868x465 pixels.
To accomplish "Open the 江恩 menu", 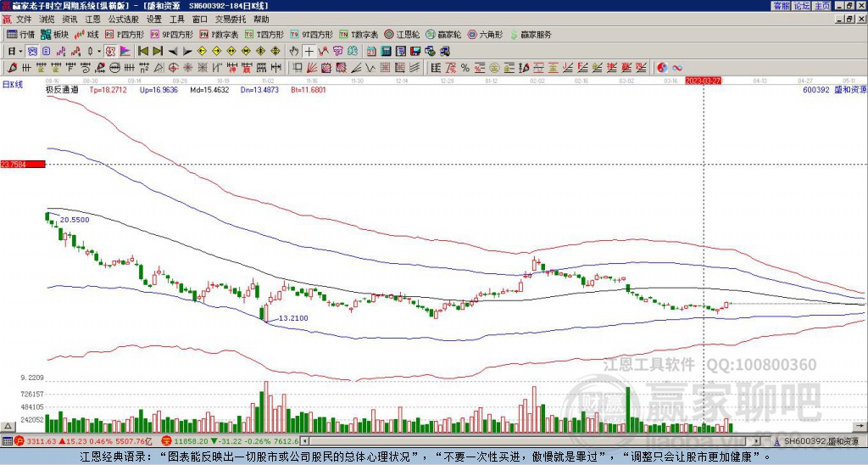I will (92, 19).
